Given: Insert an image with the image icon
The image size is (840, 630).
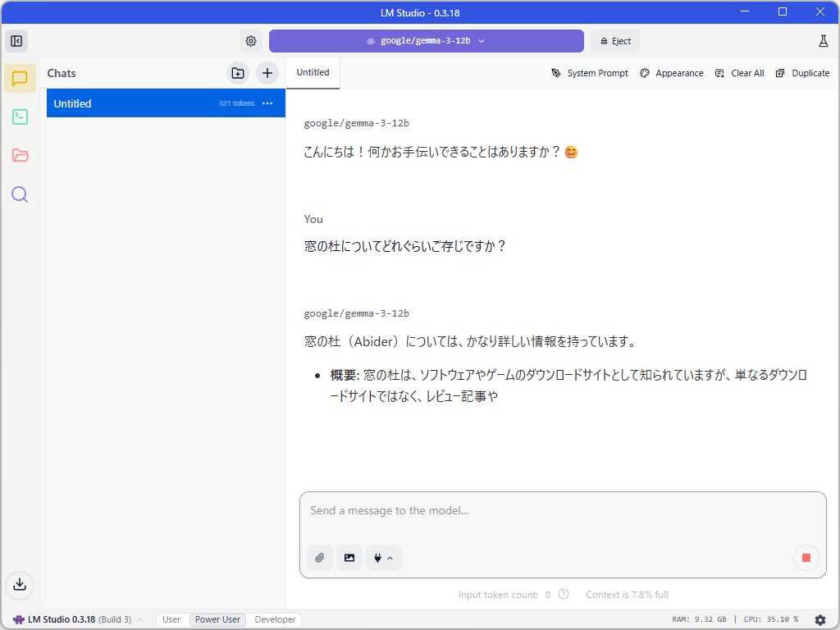Looking at the screenshot, I should point(349,558).
